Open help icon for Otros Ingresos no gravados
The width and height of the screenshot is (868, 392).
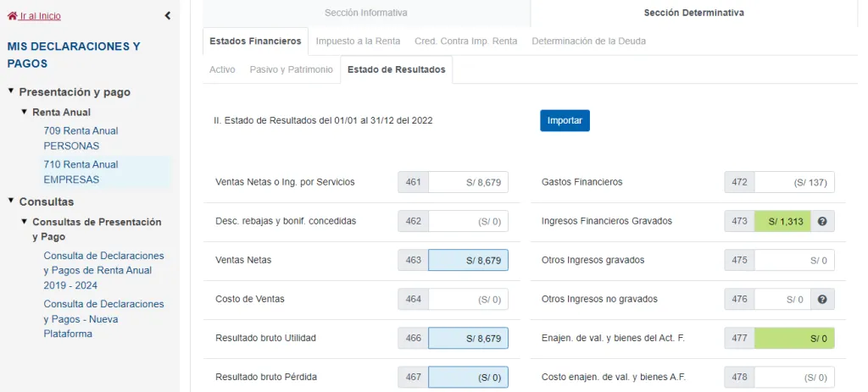822,299
